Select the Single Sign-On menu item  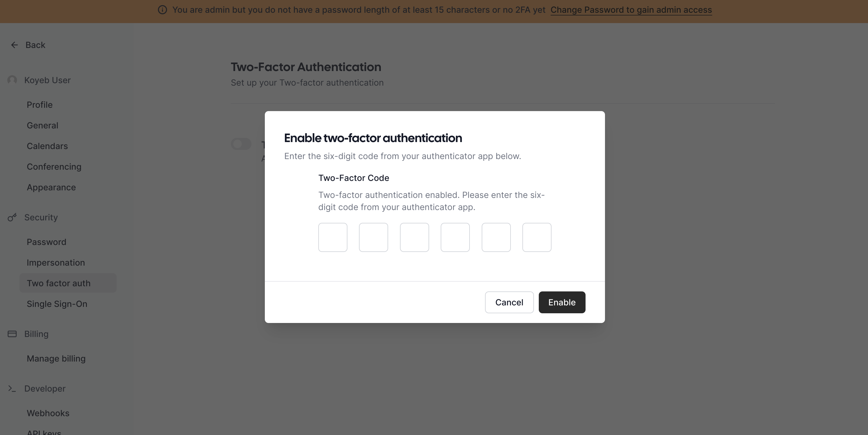[56, 304]
